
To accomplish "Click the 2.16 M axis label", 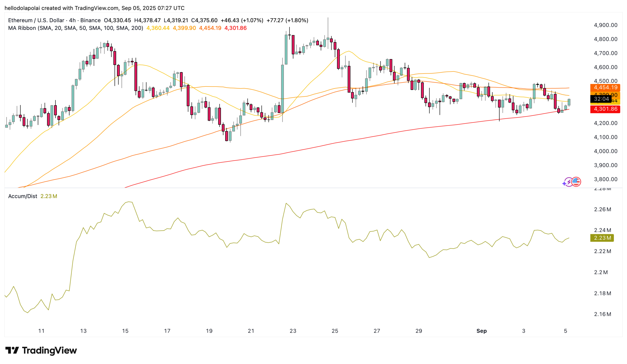I will (603, 314).
